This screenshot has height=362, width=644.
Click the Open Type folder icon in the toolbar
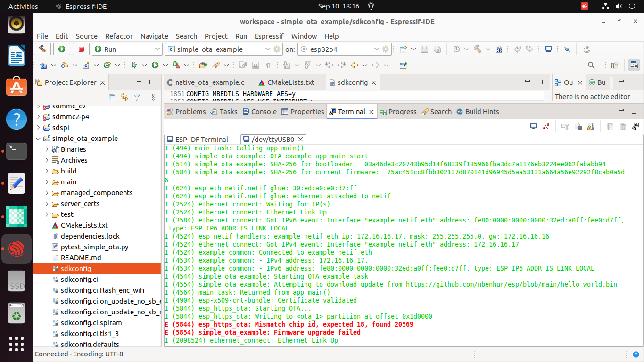coord(203,65)
